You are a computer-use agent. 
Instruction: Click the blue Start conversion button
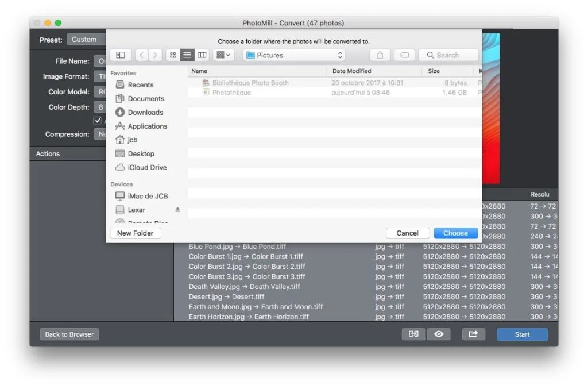click(x=521, y=334)
